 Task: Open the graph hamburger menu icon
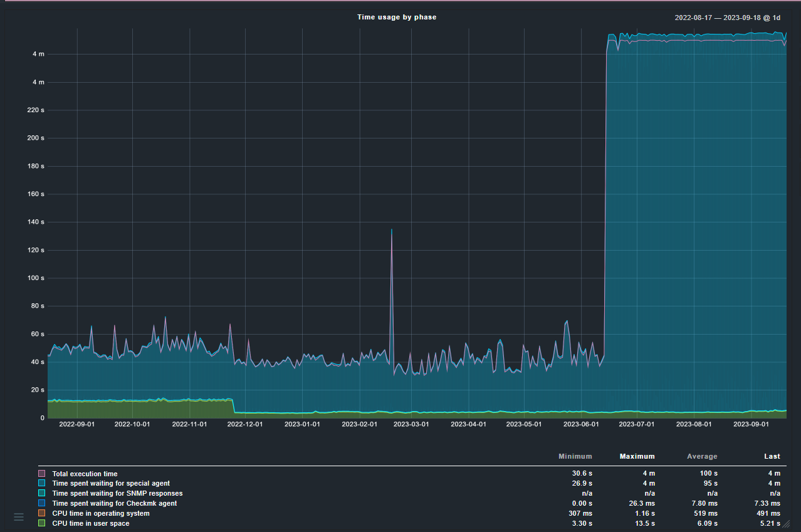click(19, 517)
